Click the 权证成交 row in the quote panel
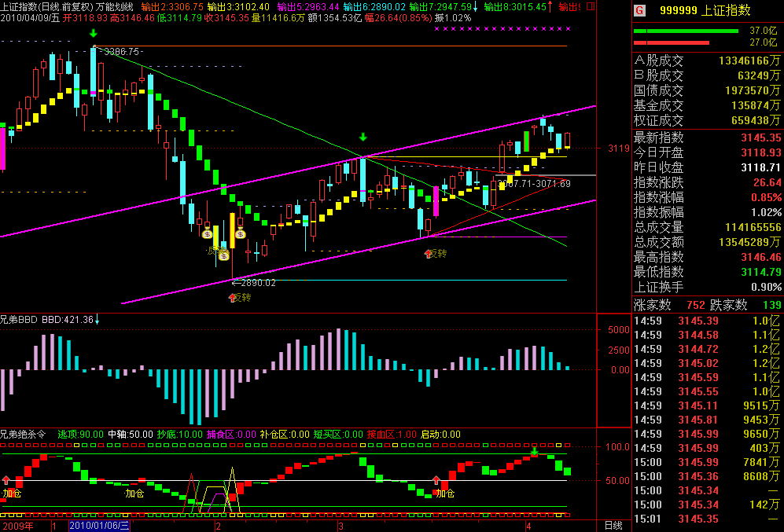 (708, 121)
